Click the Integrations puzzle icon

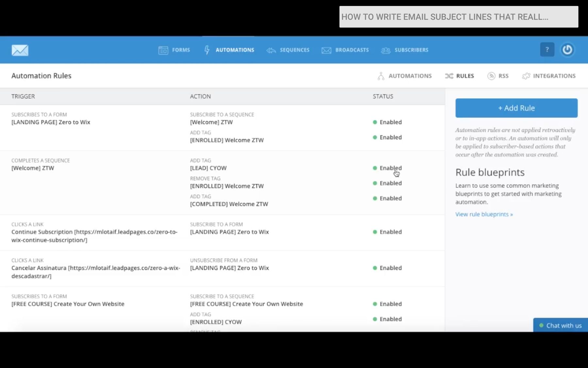526,76
